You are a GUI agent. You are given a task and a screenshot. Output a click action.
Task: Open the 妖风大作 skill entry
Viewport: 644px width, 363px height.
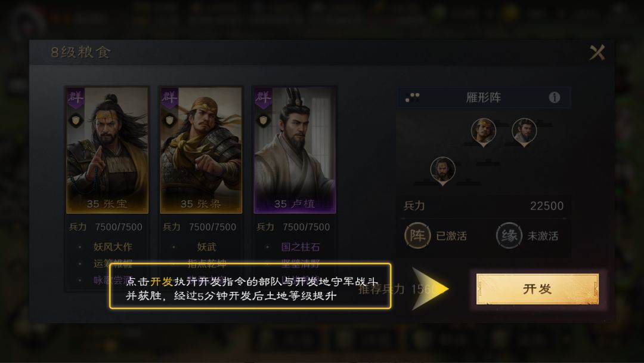(113, 247)
